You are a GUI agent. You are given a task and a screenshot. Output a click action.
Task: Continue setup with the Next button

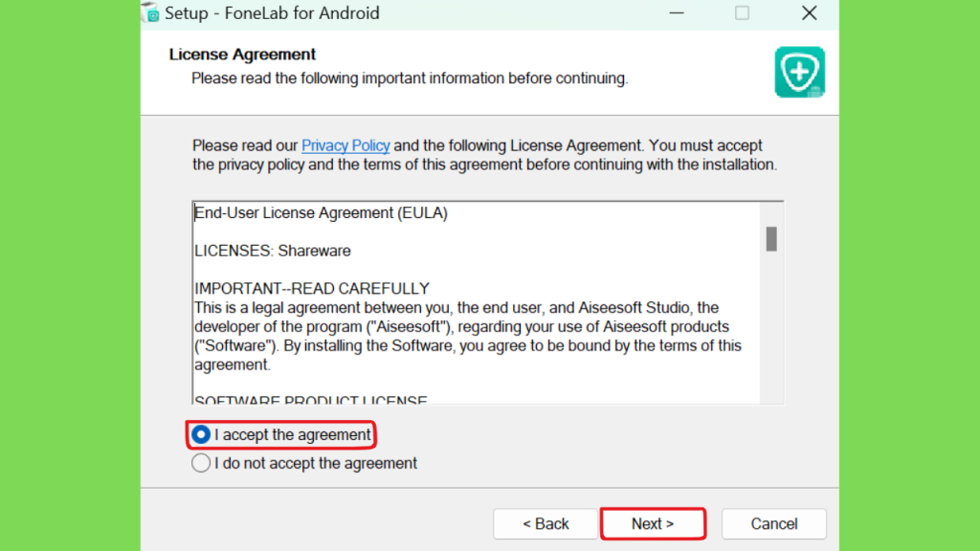[x=653, y=523]
